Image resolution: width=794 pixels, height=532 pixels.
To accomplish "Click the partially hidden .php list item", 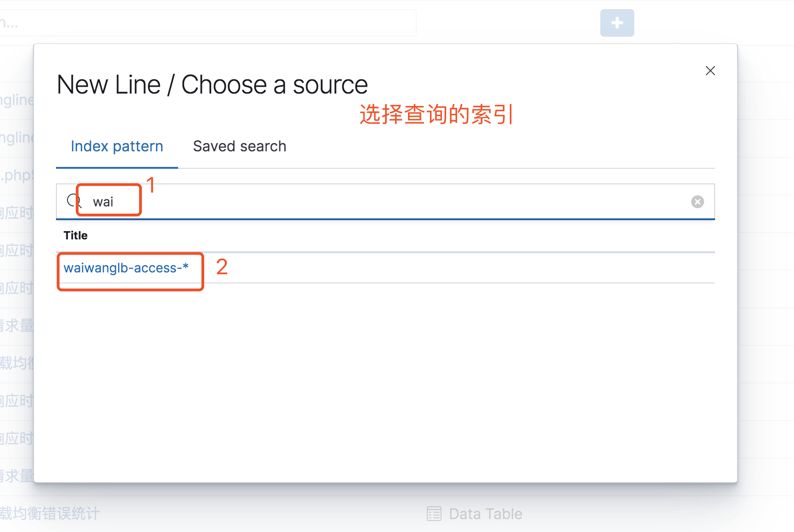I will [17, 175].
